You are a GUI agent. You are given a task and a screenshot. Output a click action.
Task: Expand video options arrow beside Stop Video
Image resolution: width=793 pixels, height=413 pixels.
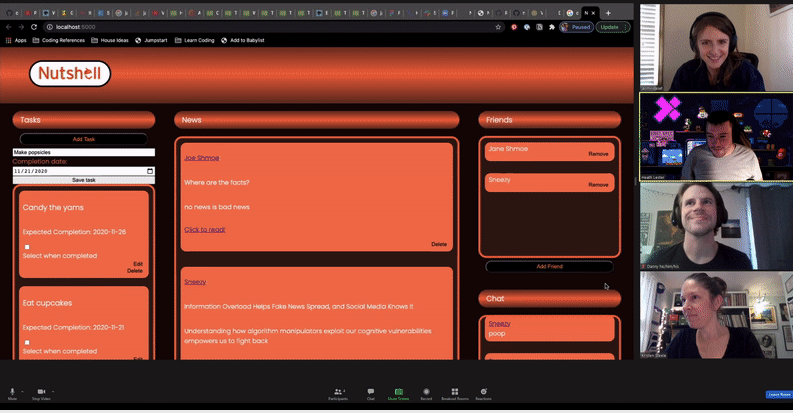click(53, 391)
